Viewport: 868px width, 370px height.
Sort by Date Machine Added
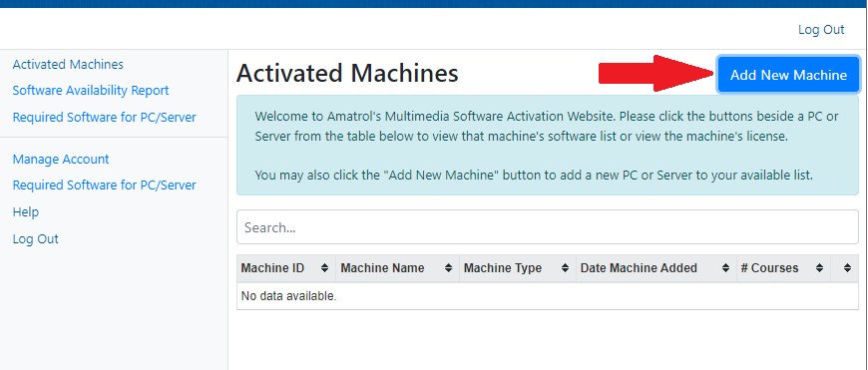[x=725, y=268]
